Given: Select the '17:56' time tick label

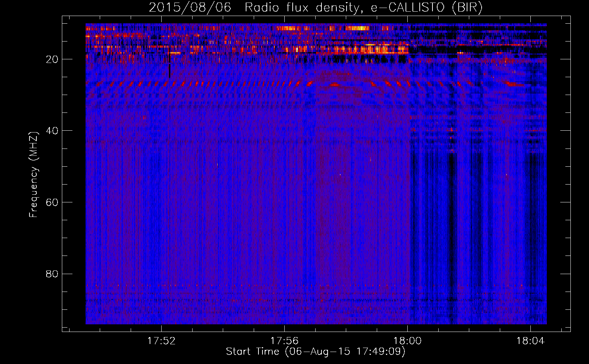Looking at the screenshot, I should pyautogui.click(x=284, y=341).
